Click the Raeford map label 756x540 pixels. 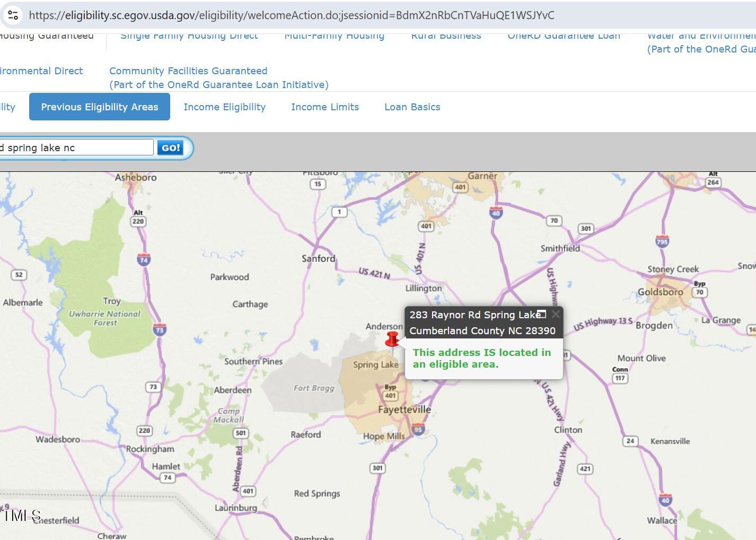click(306, 434)
